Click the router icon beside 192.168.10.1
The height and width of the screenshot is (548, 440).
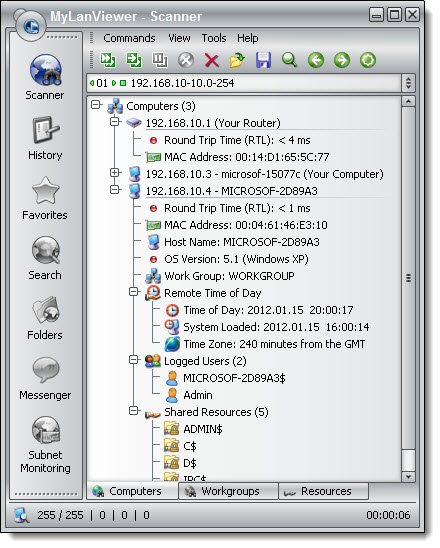[134, 123]
